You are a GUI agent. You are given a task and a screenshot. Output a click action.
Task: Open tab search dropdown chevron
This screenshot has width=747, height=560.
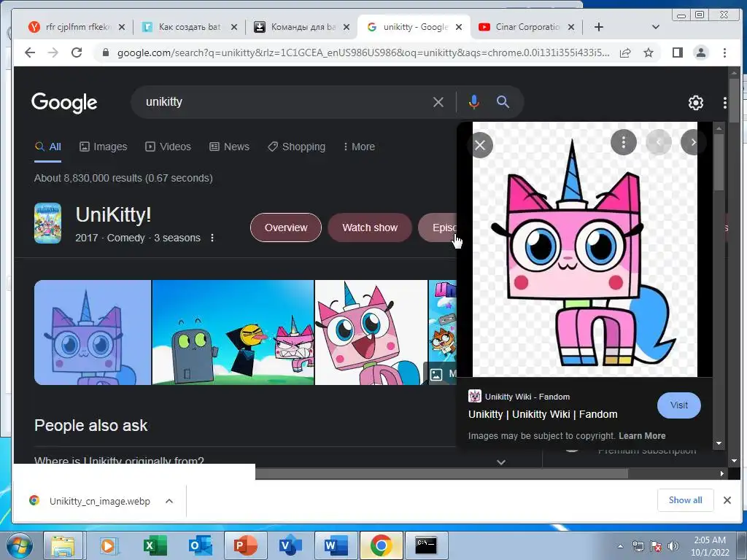tap(656, 27)
